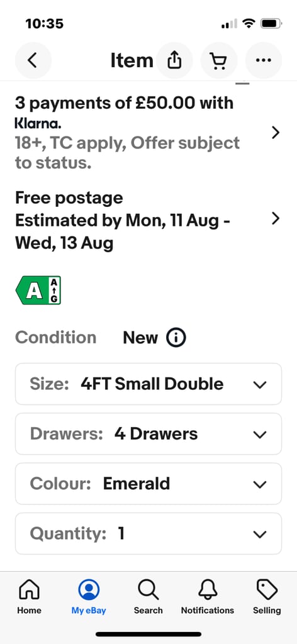Screen dimensions: 297x644
Task: Expand the Size 4FT Small Double dropdown
Action: [148, 384]
